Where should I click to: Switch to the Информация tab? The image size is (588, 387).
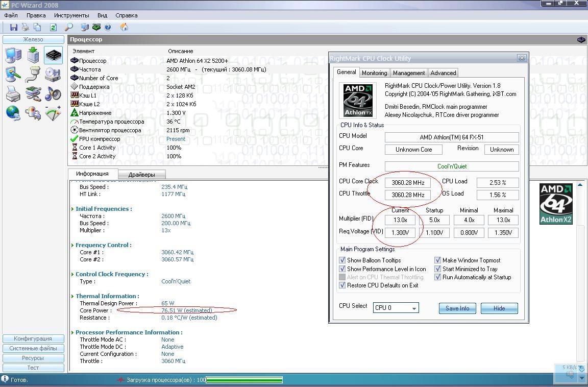tap(92, 174)
